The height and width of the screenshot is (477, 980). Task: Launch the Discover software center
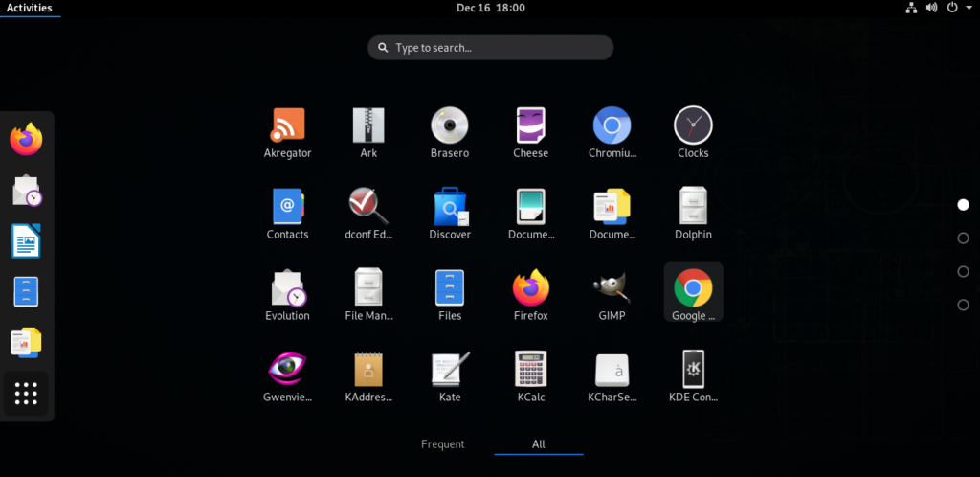(x=450, y=215)
